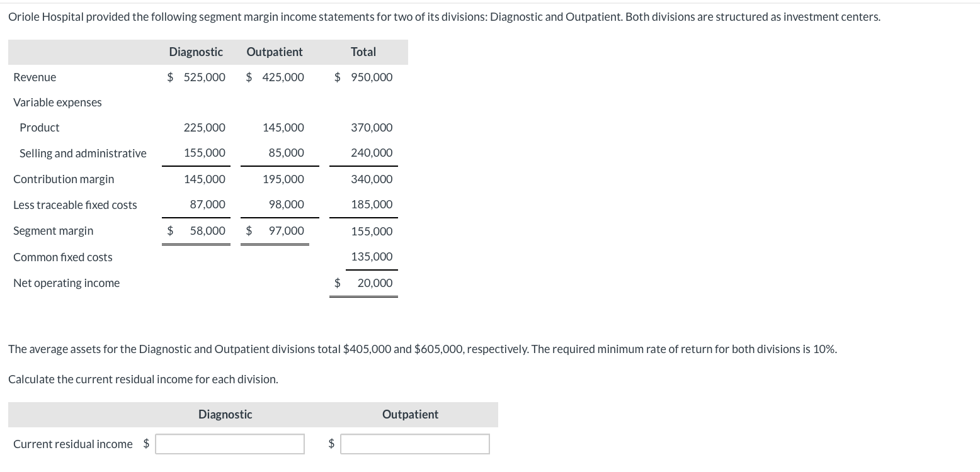This screenshot has width=980, height=472.
Task: Select the Total column header
Action: pos(364,52)
